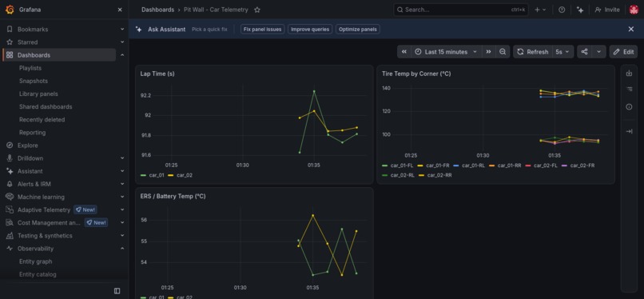Open the 5s refresh interval dropdown
Viewport: 644px width, 299px height.
click(563, 52)
